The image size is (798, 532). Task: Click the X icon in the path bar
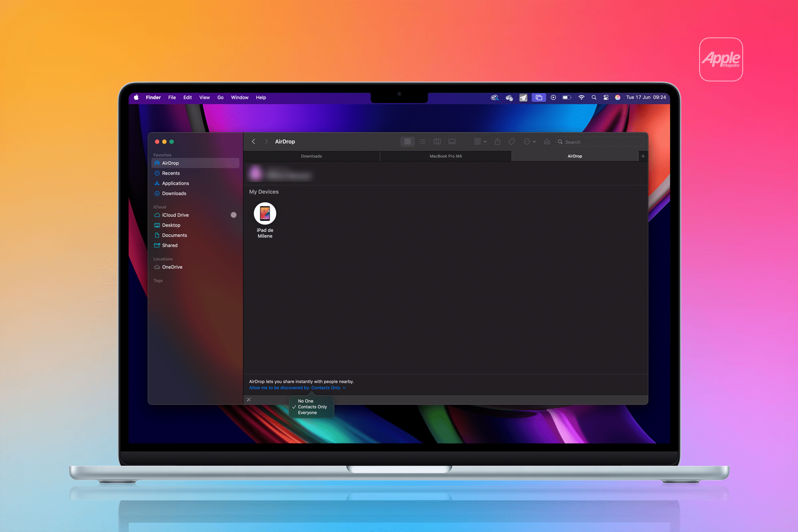pyautogui.click(x=249, y=400)
